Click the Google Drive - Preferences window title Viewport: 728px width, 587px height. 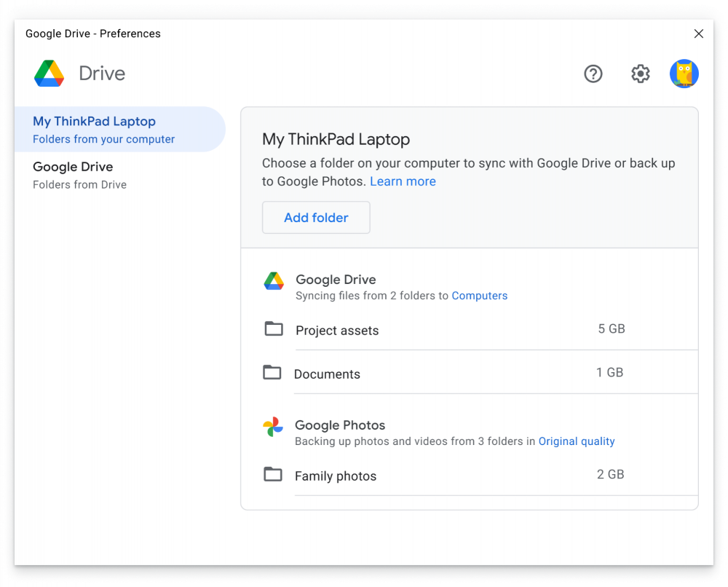tap(93, 34)
